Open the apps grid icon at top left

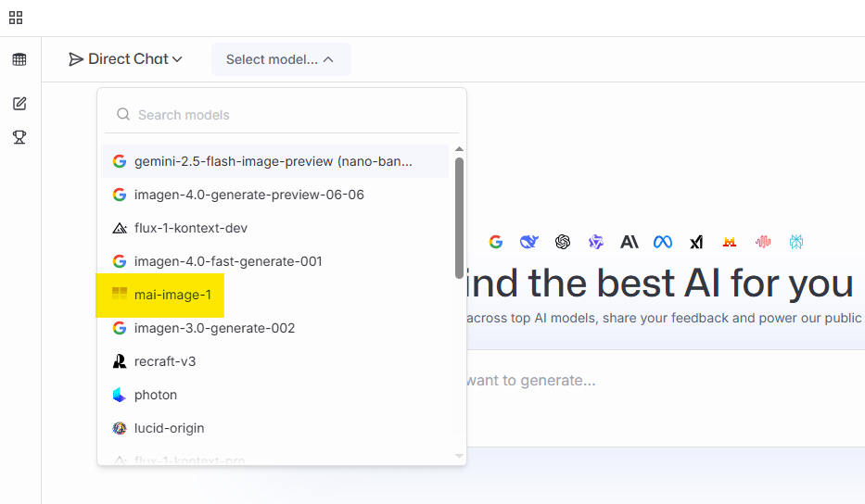tap(16, 18)
